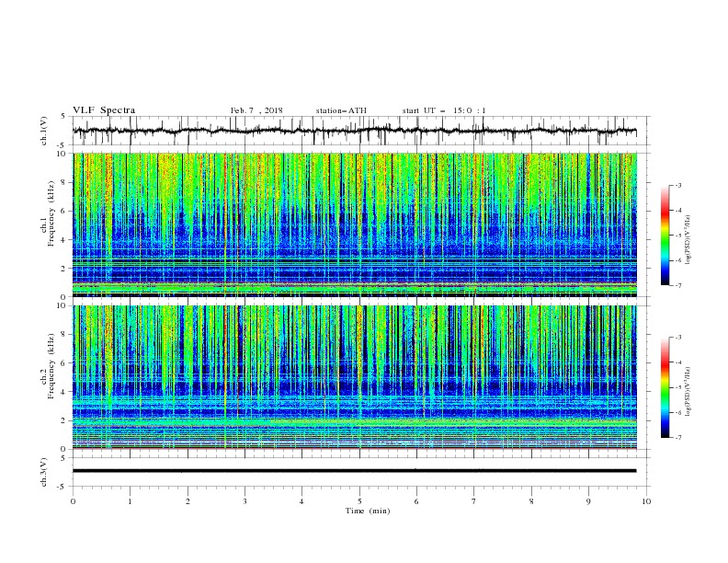Click the '4' minute tick label
The image size is (728, 563).
[x=301, y=501]
